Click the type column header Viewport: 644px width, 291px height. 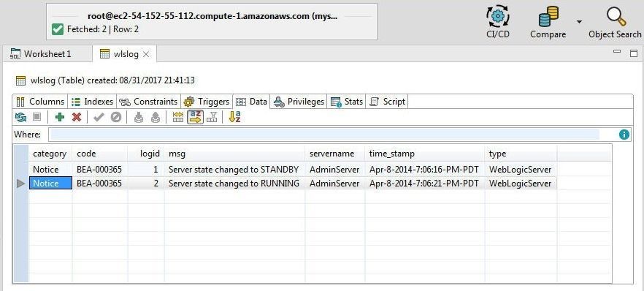(x=521, y=154)
